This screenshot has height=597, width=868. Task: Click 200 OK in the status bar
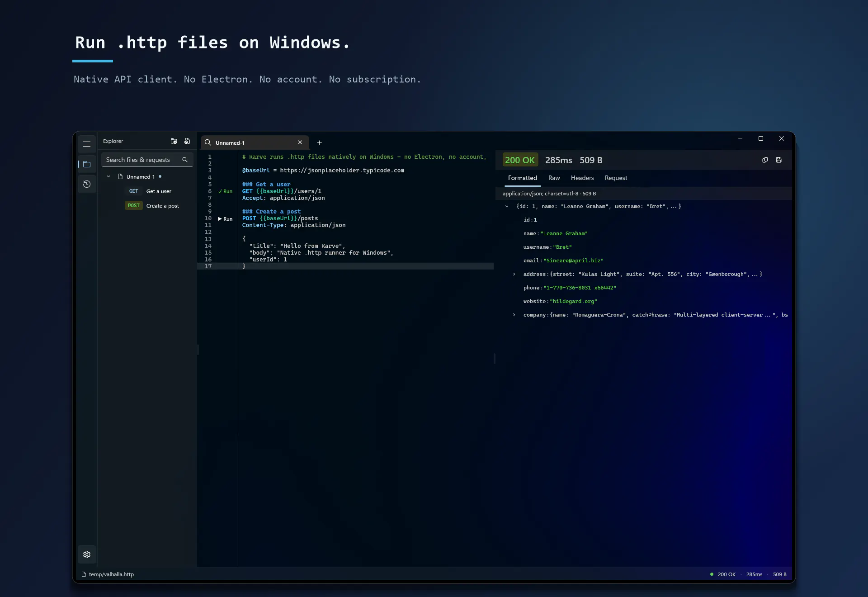tap(726, 574)
